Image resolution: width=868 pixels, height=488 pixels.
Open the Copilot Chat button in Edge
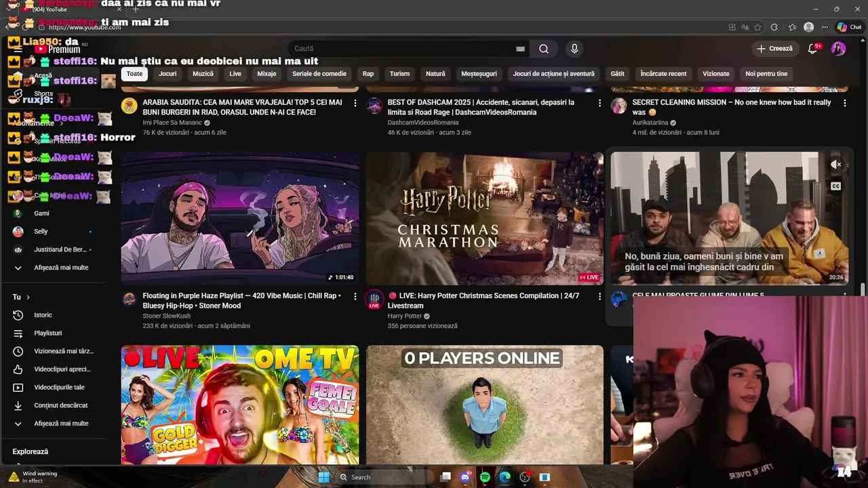[x=849, y=27]
